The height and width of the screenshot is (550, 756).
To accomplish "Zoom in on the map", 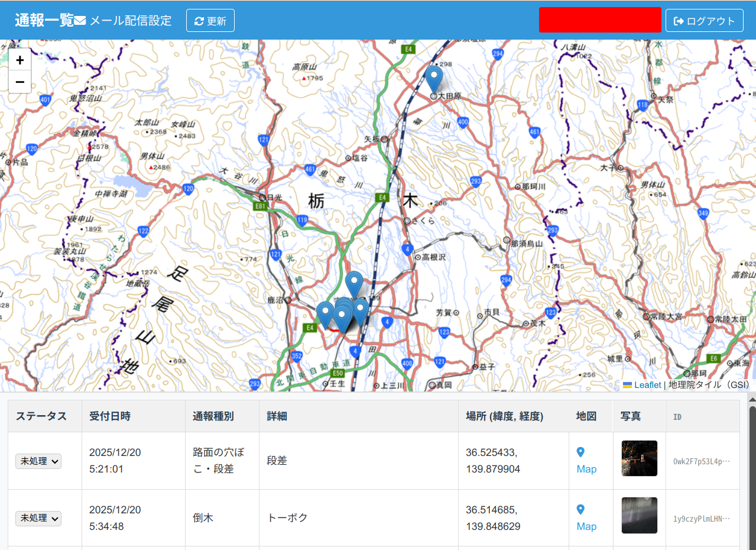I will pos(20,60).
